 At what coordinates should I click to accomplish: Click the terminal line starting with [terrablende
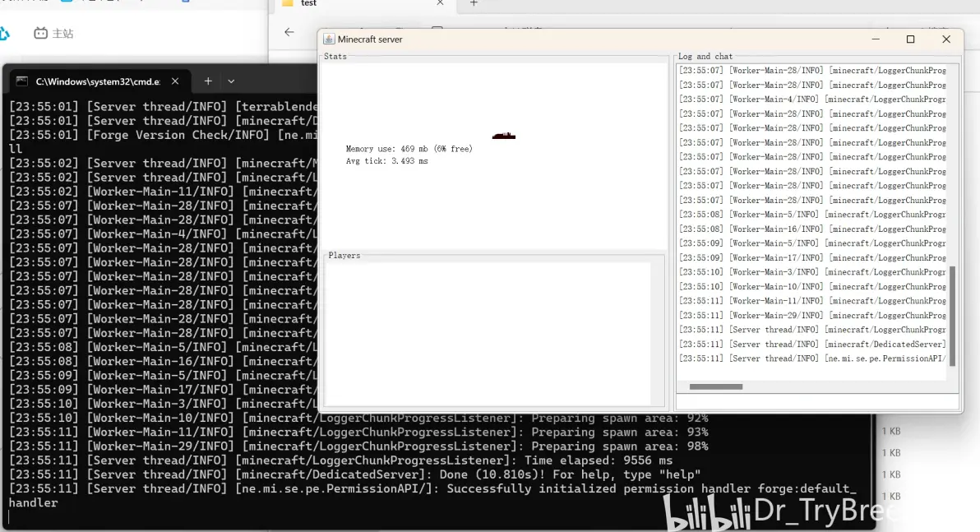(x=163, y=106)
